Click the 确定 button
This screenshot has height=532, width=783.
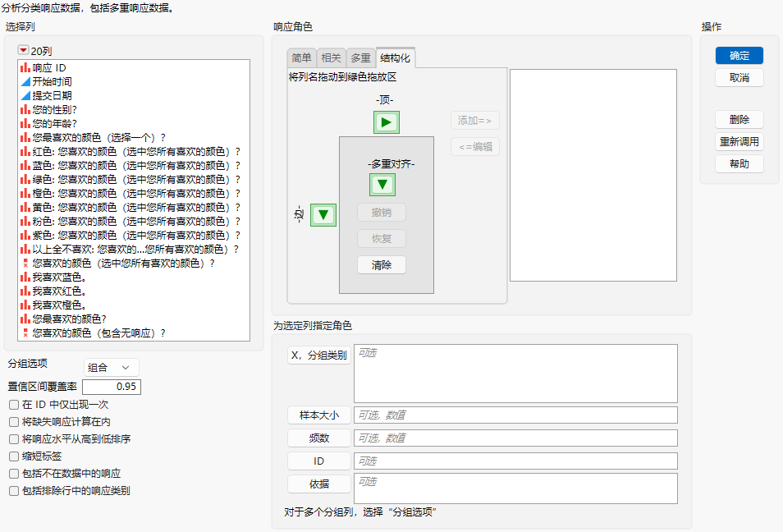(739, 56)
